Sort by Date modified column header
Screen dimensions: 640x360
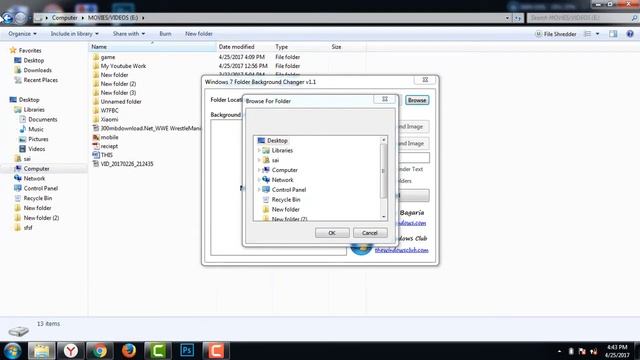click(x=244, y=47)
